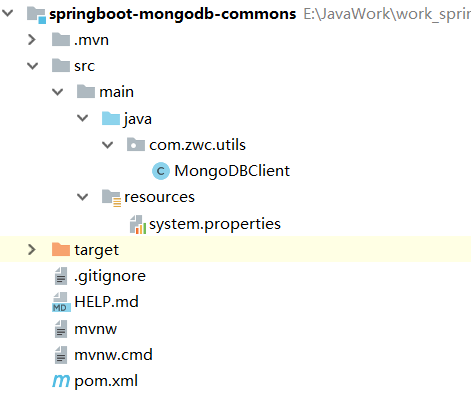Select the target folder label
Screen dimensions: 471x393
click(96, 250)
